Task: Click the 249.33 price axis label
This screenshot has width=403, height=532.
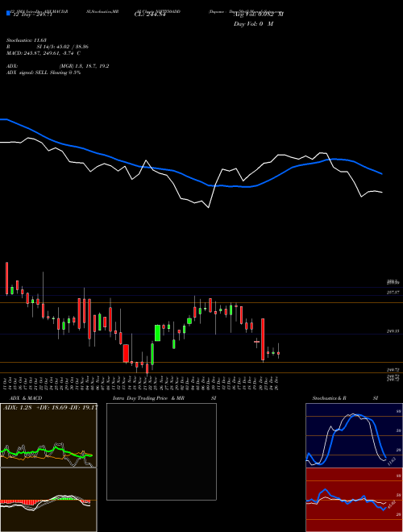Action: [393, 331]
